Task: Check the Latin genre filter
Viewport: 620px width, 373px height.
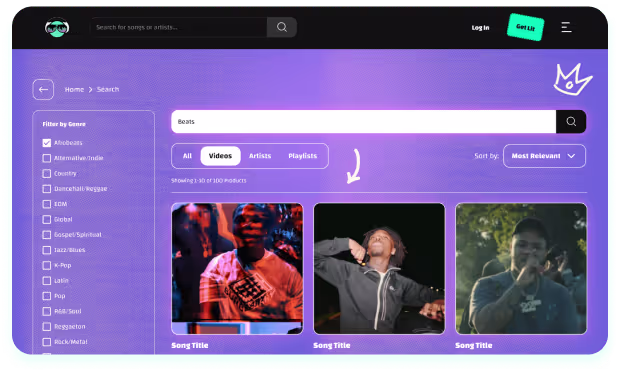Action: click(x=47, y=281)
